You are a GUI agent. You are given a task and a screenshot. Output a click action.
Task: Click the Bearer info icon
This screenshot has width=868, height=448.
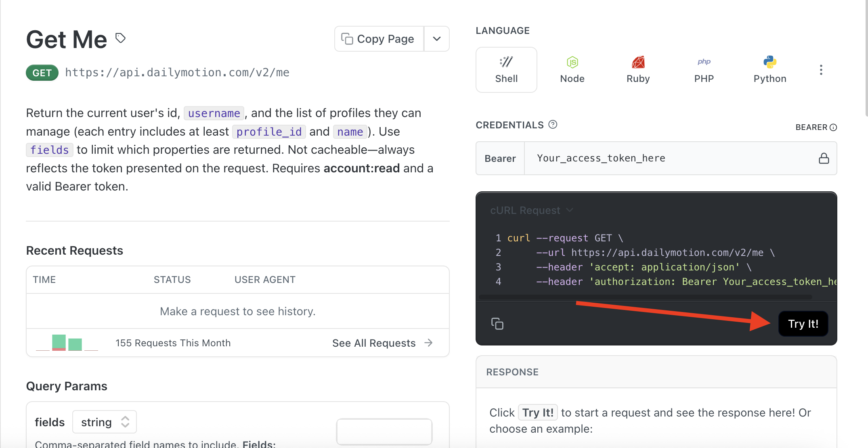coord(833,128)
